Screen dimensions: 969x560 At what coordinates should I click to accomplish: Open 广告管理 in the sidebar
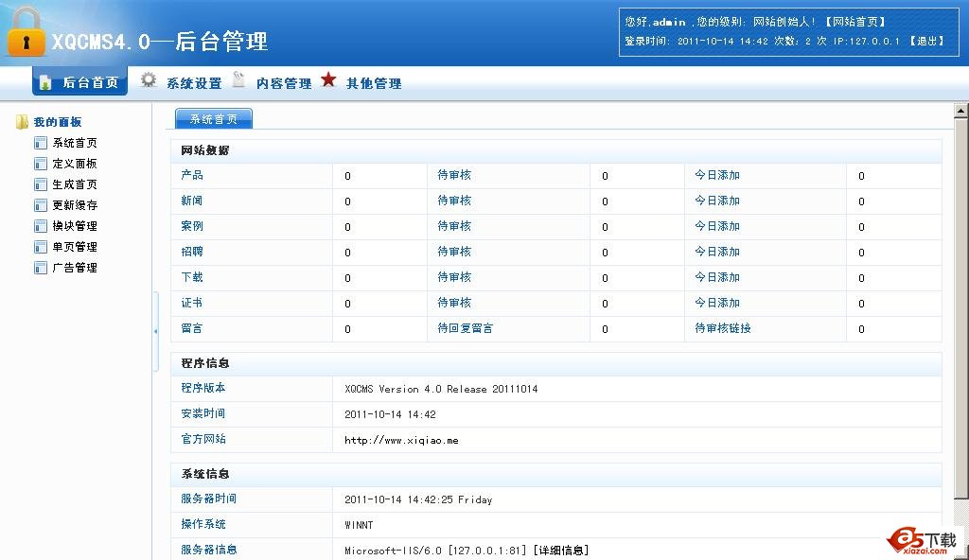(x=75, y=268)
